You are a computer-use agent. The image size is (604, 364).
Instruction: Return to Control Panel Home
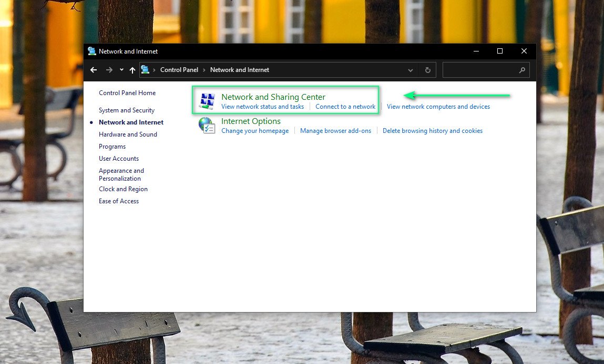pos(127,93)
